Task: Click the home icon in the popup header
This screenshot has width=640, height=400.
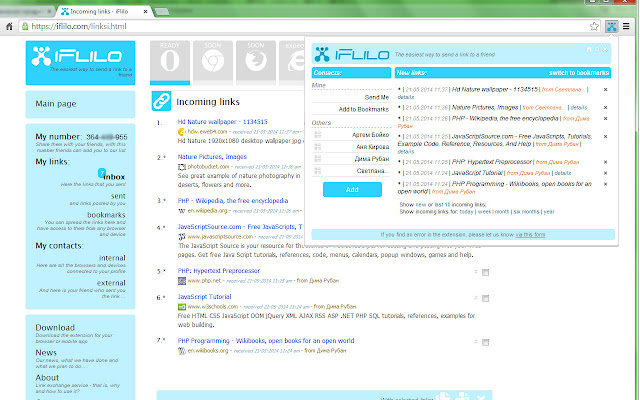Action: click(589, 49)
